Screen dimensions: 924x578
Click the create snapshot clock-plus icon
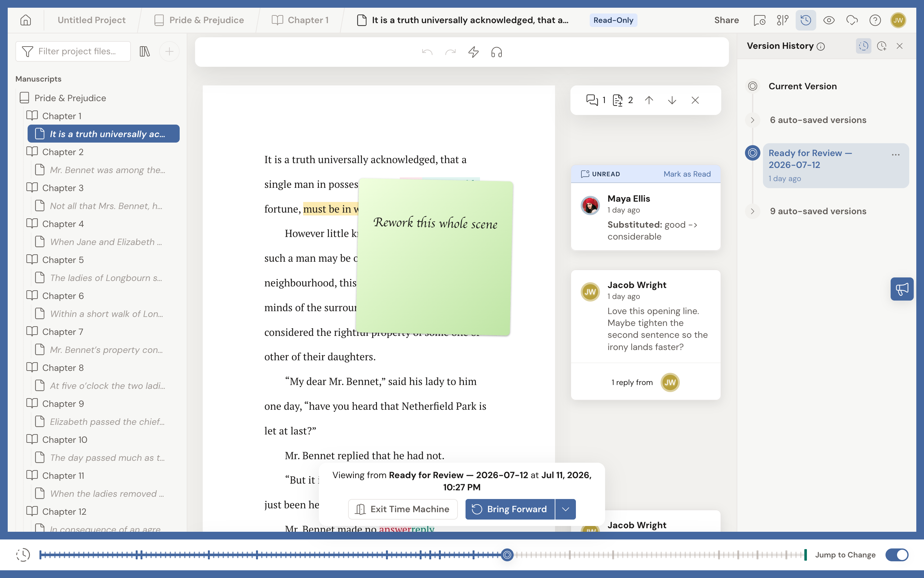tap(882, 46)
